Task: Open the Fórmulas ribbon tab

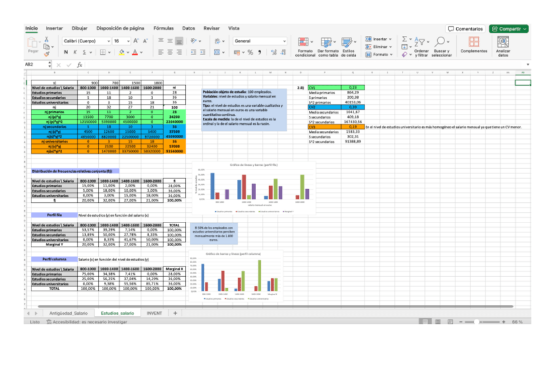Action: 163,28
